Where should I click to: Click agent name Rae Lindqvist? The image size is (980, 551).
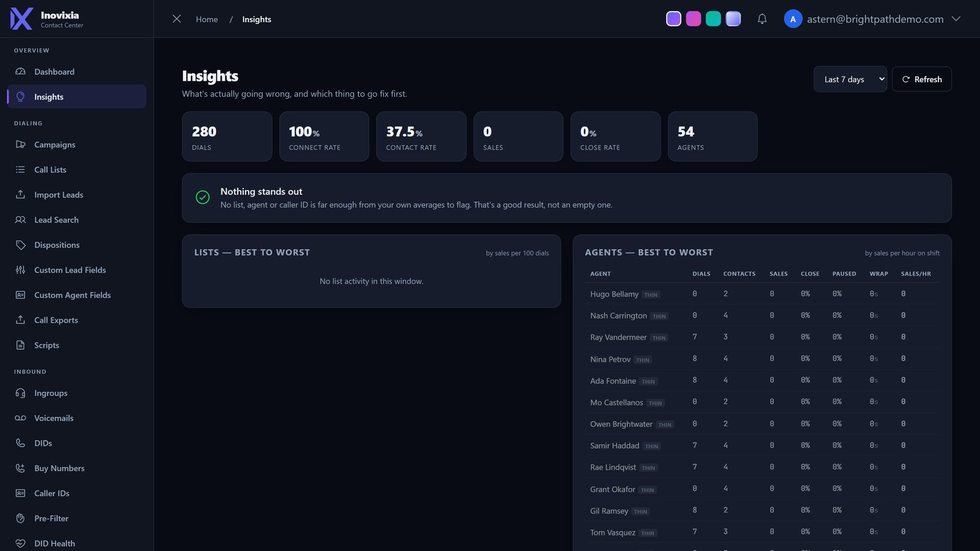point(613,467)
